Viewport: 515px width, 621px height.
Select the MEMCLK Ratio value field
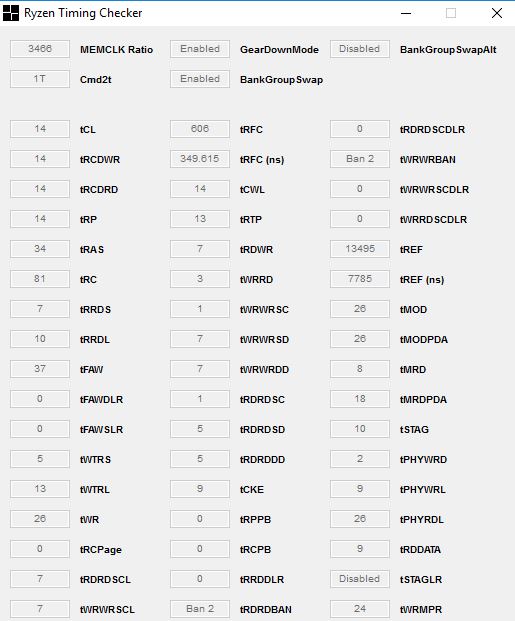[40, 49]
